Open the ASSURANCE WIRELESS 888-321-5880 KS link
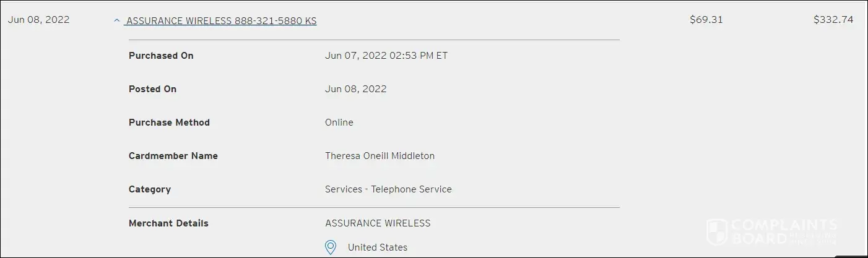Screen dimensions: 868x258 click(221, 20)
